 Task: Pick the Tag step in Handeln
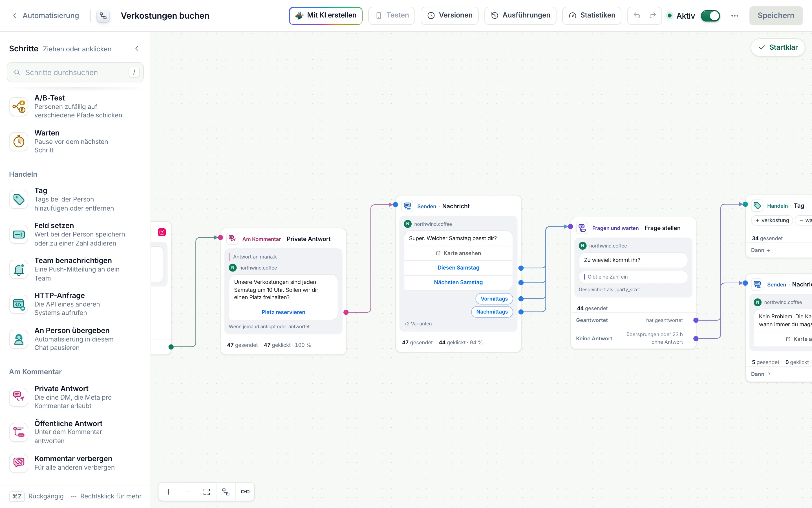pyautogui.click(x=75, y=199)
